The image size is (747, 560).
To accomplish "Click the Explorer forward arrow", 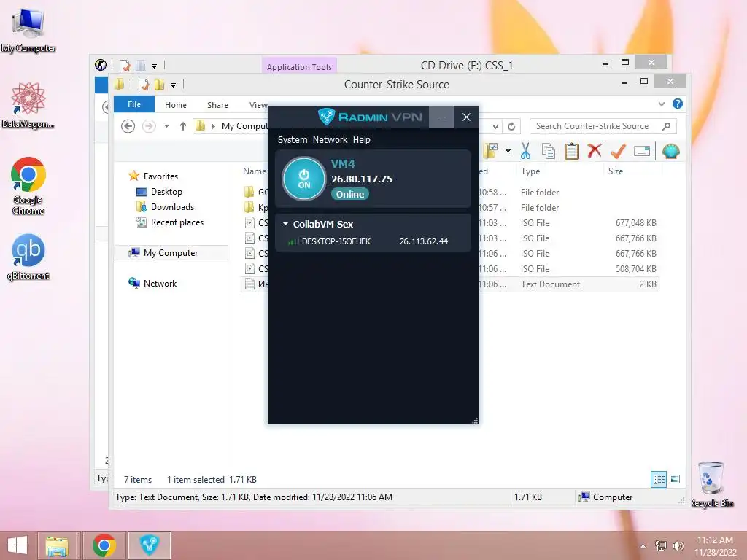I will pyautogui.click(x=149, y=126).
